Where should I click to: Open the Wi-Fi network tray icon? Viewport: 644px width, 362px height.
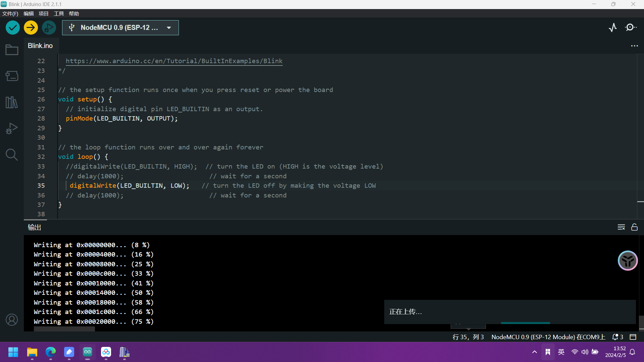pyautogui.click(x=575, y=352)
